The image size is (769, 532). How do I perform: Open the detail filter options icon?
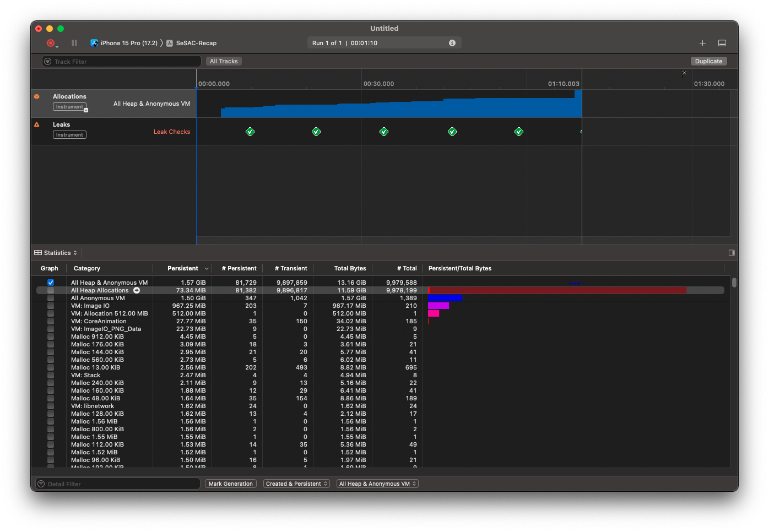(x=41, y=484)
